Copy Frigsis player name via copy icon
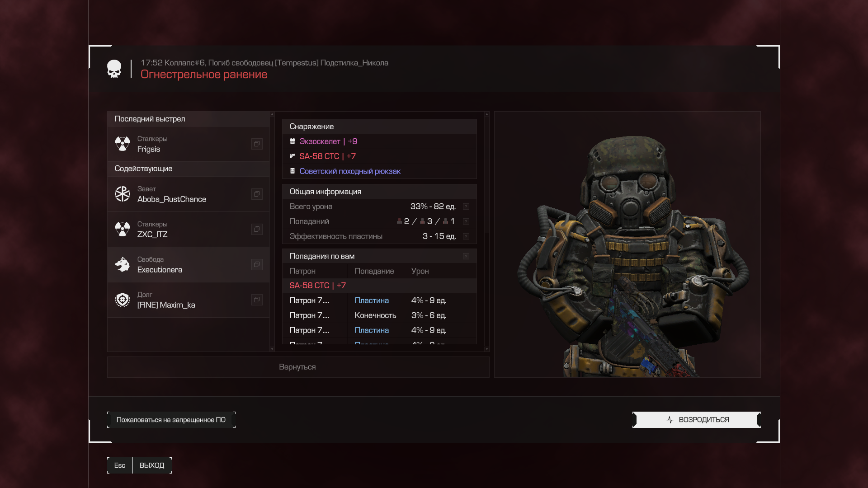Viewport: 868px width, 488px height. [257, 144]
